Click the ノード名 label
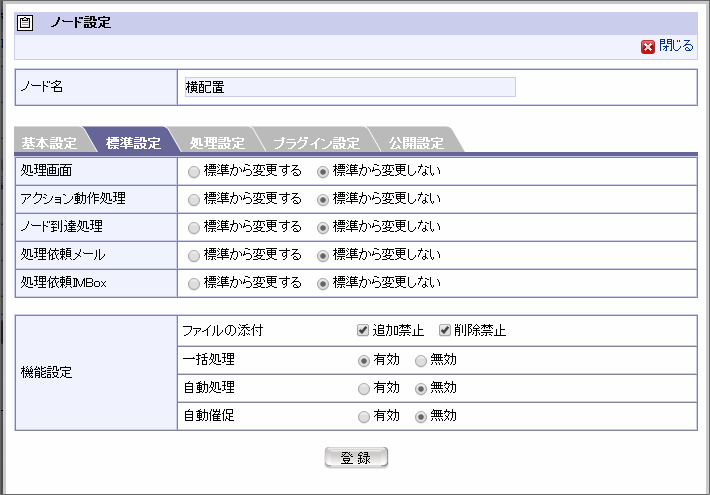Image resolution: width=710 pixels, height=495 pixels. (x=41, y=86)
